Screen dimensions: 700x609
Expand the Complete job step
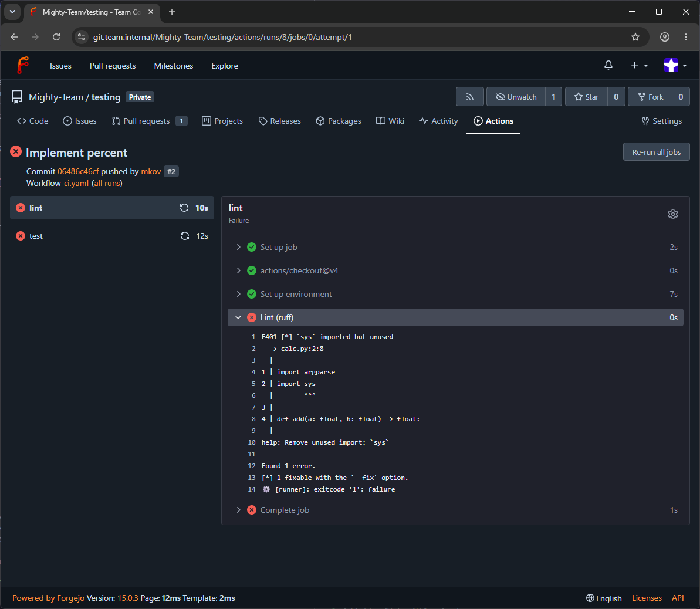(455, 510)
